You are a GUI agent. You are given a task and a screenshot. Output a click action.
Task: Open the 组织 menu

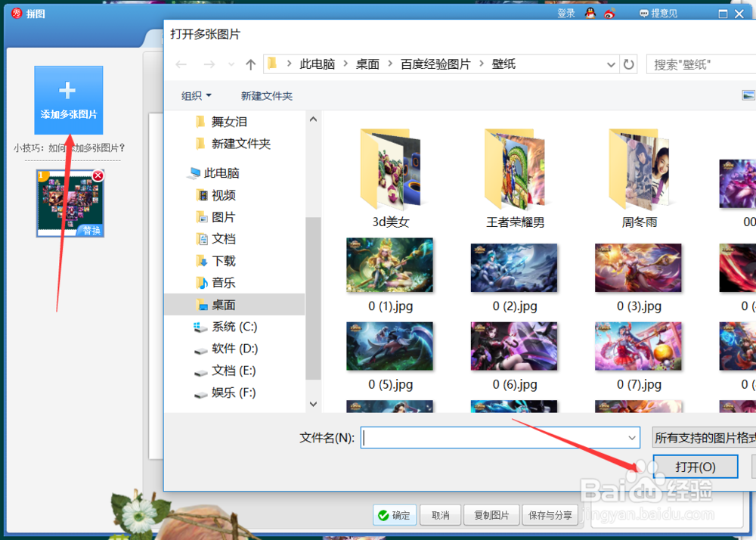(197, 96)
